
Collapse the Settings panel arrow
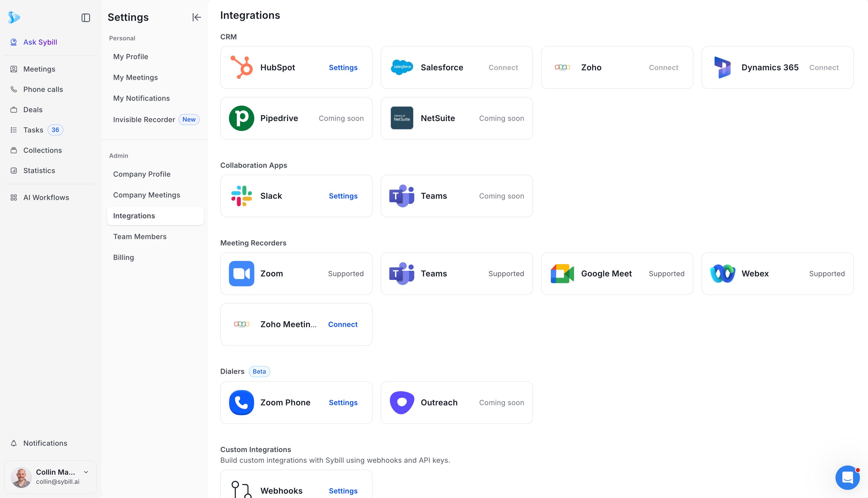(197, 17)
